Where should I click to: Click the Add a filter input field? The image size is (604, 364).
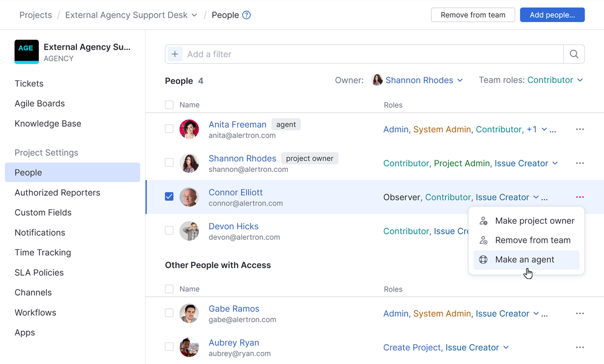(x=372, y=54)
